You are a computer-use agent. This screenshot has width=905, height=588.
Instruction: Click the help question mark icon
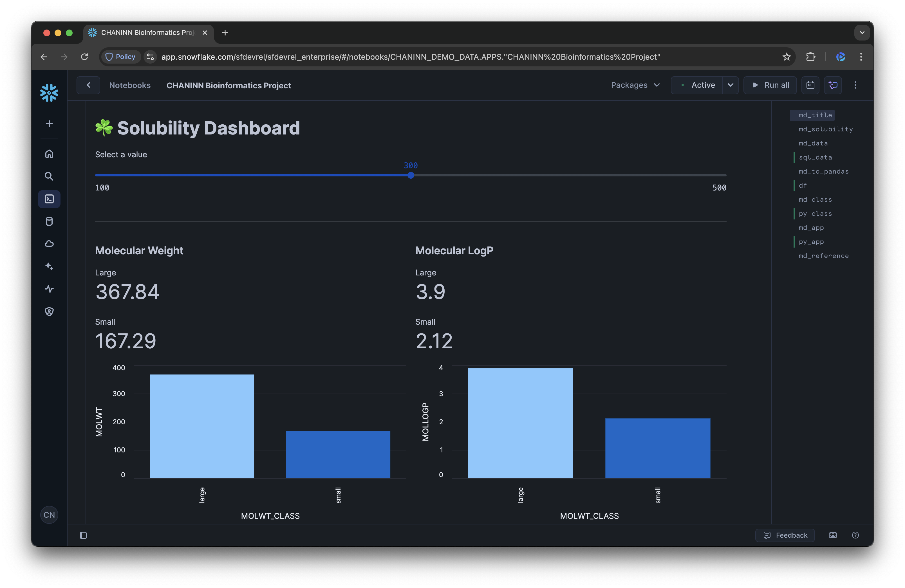[x=855, y=535]
